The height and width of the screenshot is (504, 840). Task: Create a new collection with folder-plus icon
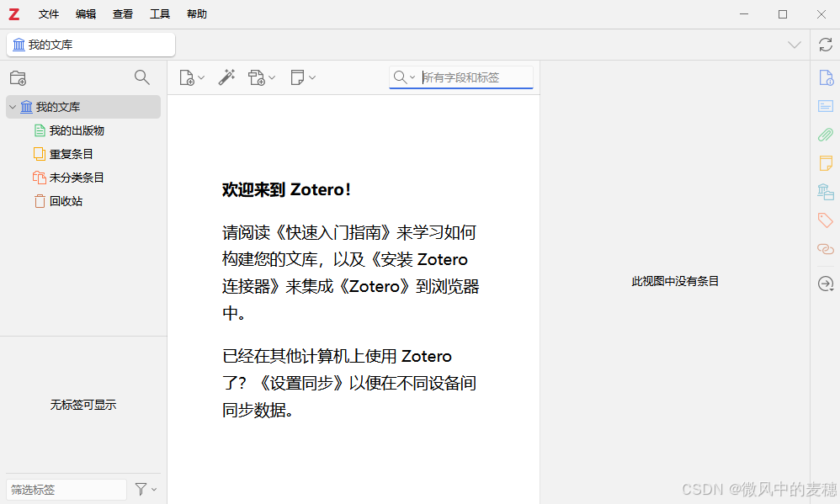(19, 77)
